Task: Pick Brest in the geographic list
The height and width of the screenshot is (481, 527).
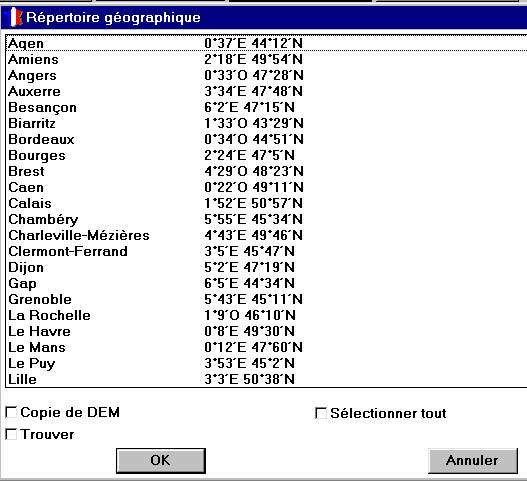Action: [x=266, y=171]
